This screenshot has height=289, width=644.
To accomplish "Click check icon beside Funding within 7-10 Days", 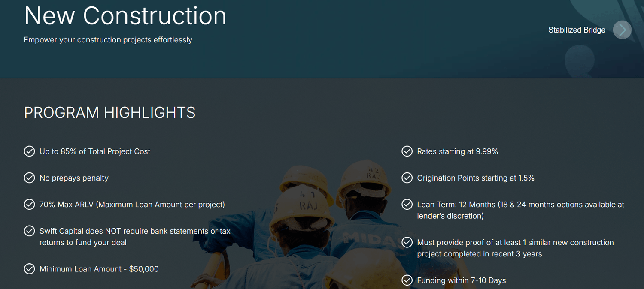I will tap(407, 280).
